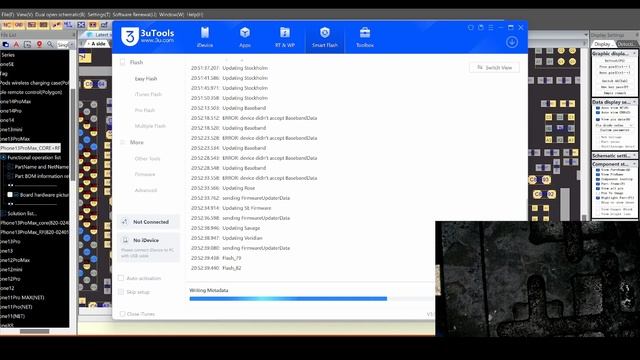
Task: Open the Settings menu in schematic app
Action: point(99,14)
